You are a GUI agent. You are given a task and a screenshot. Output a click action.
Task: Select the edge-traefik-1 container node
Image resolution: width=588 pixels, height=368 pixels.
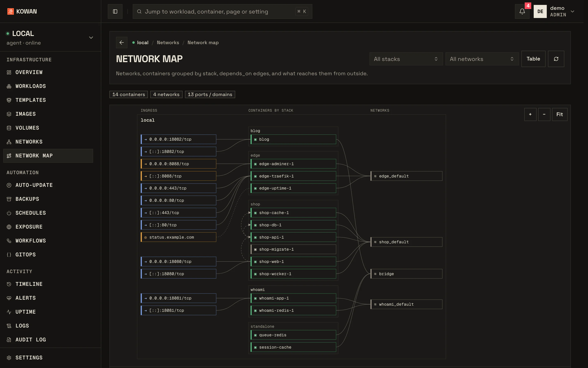293,176
